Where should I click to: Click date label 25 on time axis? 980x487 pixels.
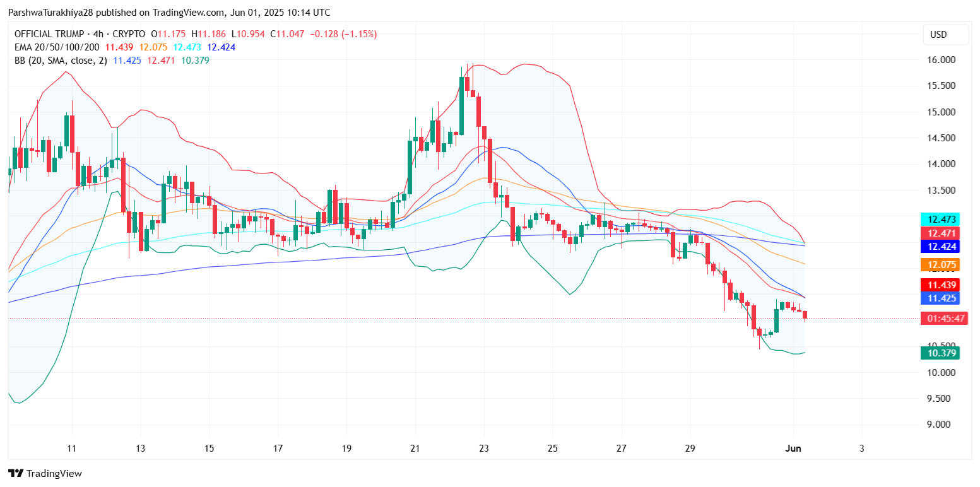(553, 448)
